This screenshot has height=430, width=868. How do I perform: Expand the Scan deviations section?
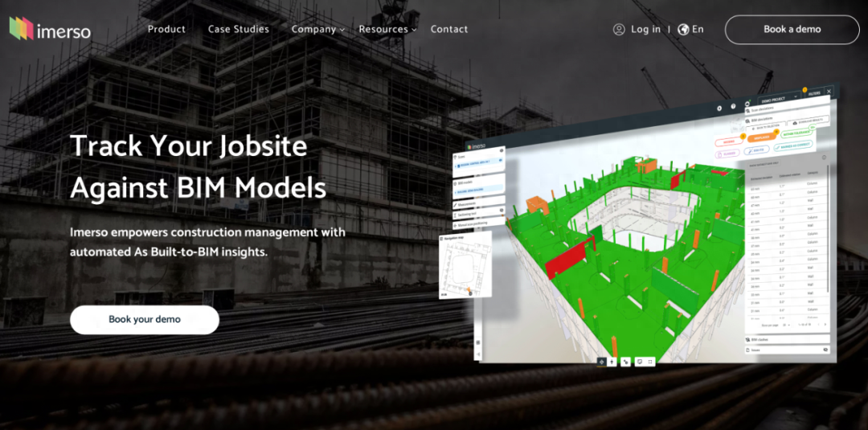tap(786, 105)
